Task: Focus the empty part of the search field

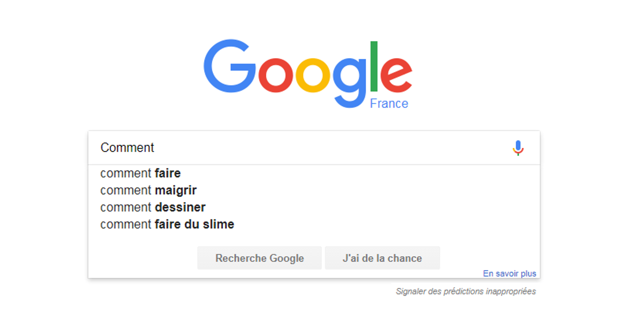Action: coord(331,148)
